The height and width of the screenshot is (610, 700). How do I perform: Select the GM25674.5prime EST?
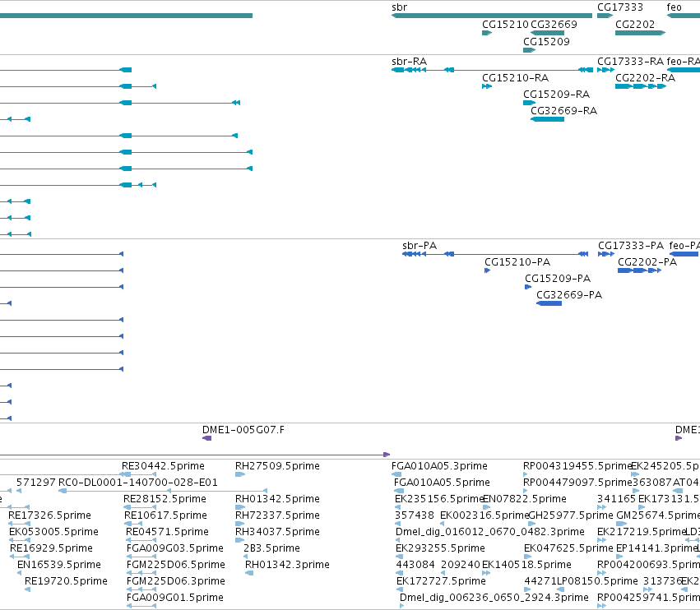(621, 524)
